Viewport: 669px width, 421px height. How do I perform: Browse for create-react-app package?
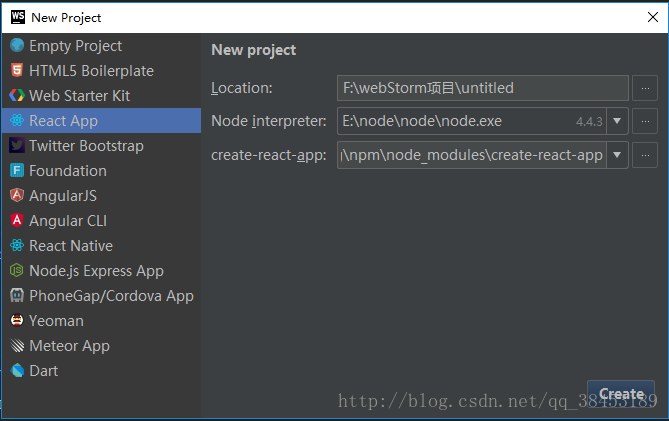[x=645, y=155]
